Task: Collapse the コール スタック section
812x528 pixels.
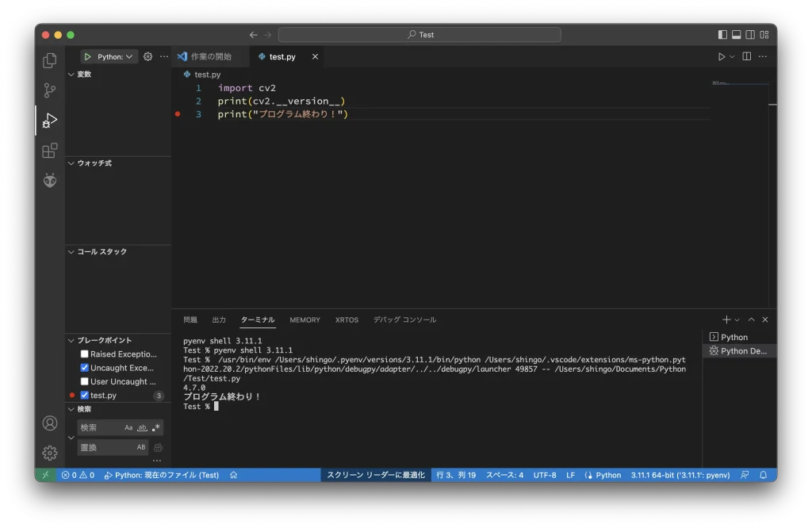Action: tap(101, 252)
